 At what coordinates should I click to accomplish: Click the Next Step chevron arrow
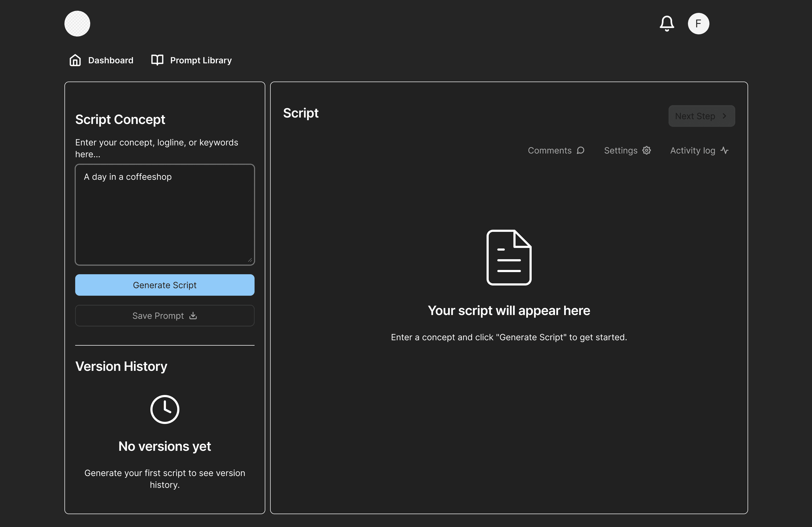(x=724, y=116)
